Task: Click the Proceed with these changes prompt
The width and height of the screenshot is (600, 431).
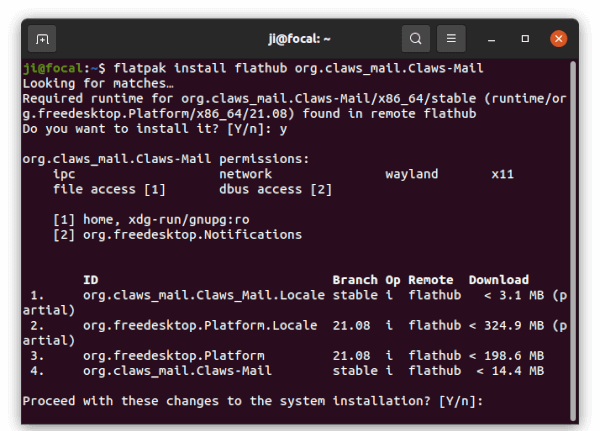Action: click(x=253, y=401)
